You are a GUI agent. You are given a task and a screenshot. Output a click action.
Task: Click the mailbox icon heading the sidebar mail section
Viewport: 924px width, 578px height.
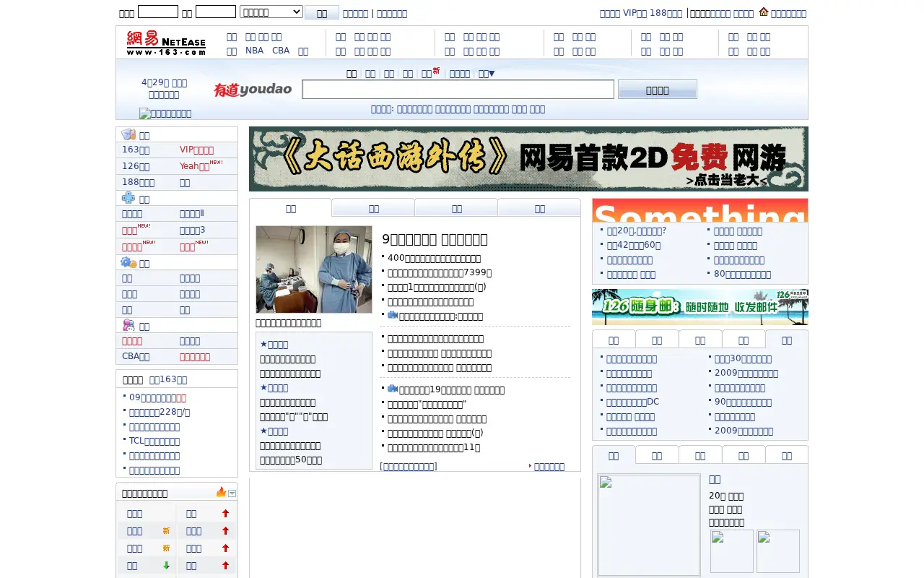pyautogui.click(x=128, y=134)
